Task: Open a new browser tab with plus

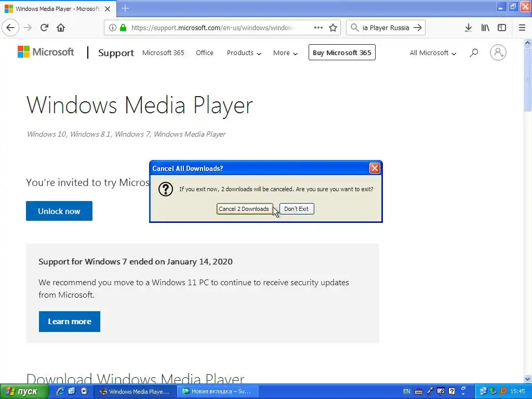Action: pos(125,8)
